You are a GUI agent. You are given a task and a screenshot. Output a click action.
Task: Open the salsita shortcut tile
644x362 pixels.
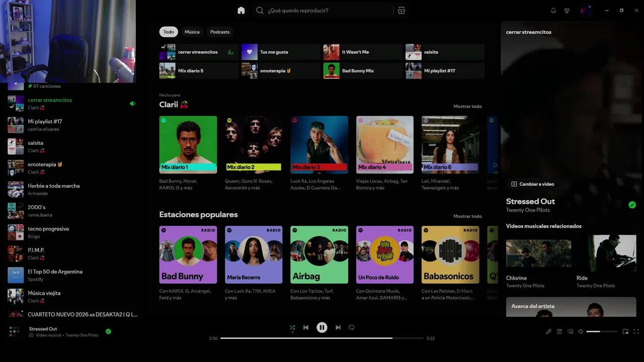click(x=445, y=52)
